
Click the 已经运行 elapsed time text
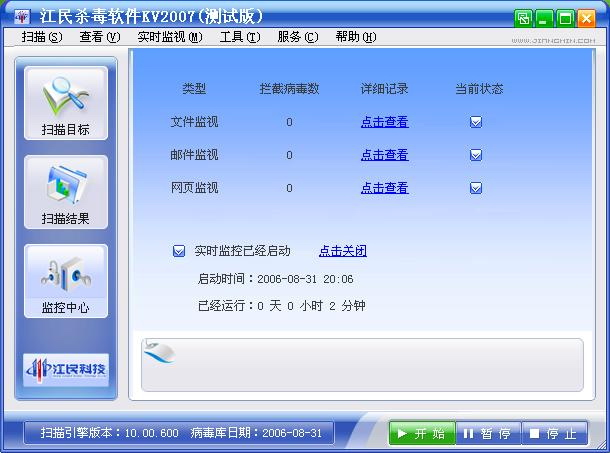pyautogui.click(x=282, y=306)
